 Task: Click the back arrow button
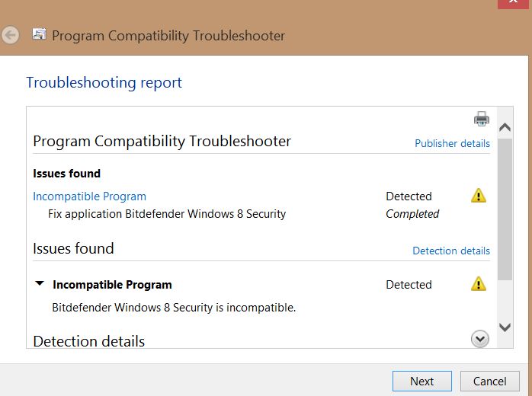[11, 35]
